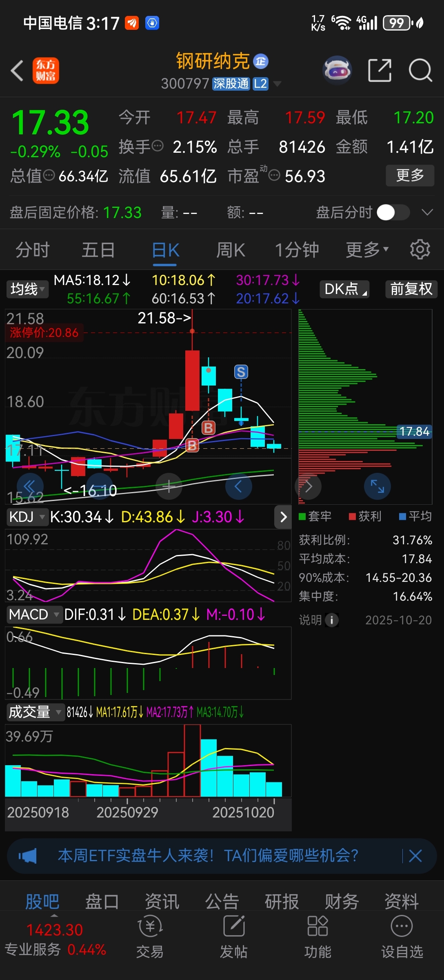This screenshot has height=980, width=444.
Task: Open 专业服务 index ticker 1423.30
Action: click(x=55, y=939)
